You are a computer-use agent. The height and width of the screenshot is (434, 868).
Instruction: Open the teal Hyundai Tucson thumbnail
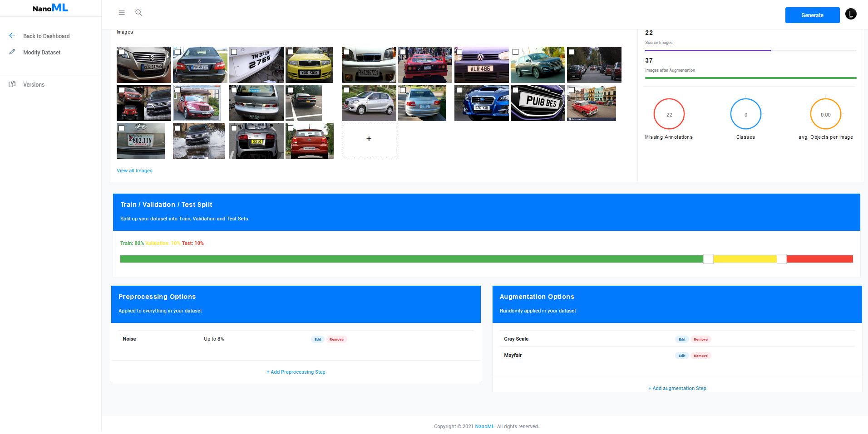point(538,65)
